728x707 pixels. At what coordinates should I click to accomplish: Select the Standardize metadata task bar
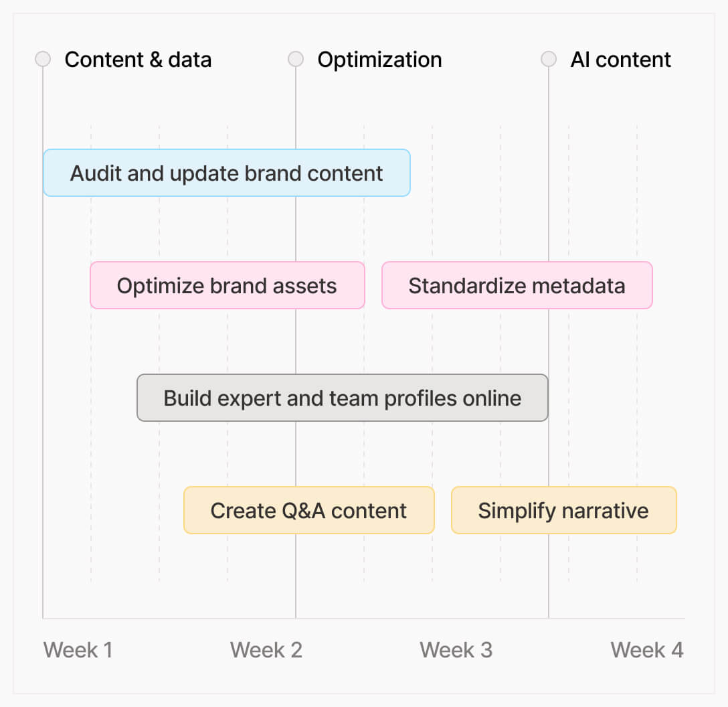[x=517, y=286]
